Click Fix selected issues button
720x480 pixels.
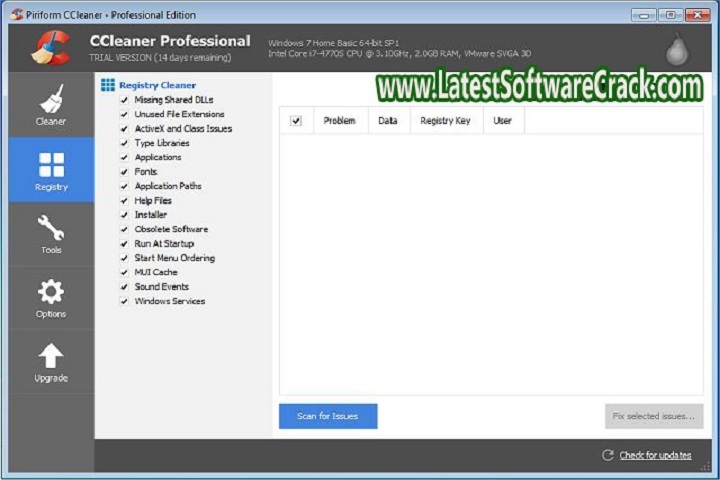click(x=654, y=416)
